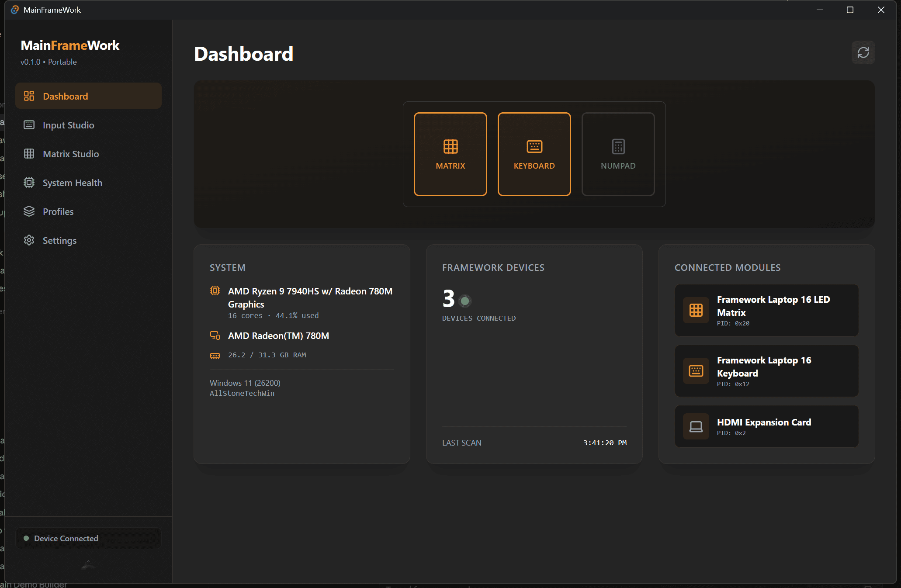Click the AMD Radeon(TM) 780M text
901x588 pixels.
point(279,336)
